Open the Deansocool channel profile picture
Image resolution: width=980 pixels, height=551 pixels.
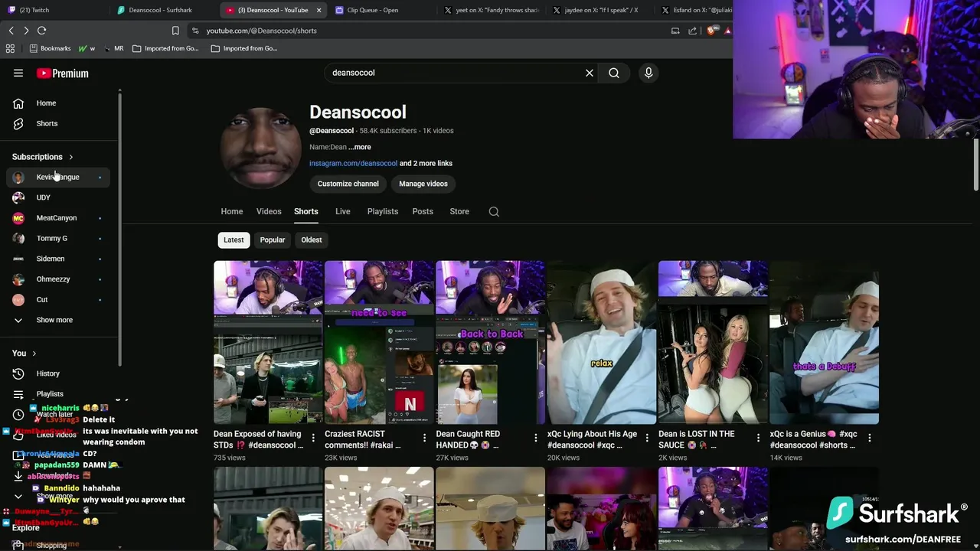(261, 148)
